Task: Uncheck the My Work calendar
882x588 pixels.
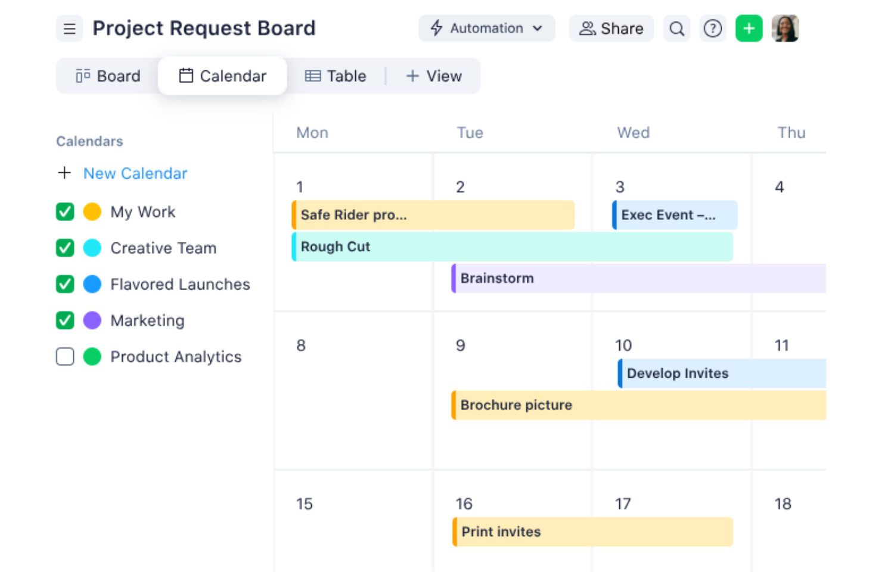Action: pos(64,211)
